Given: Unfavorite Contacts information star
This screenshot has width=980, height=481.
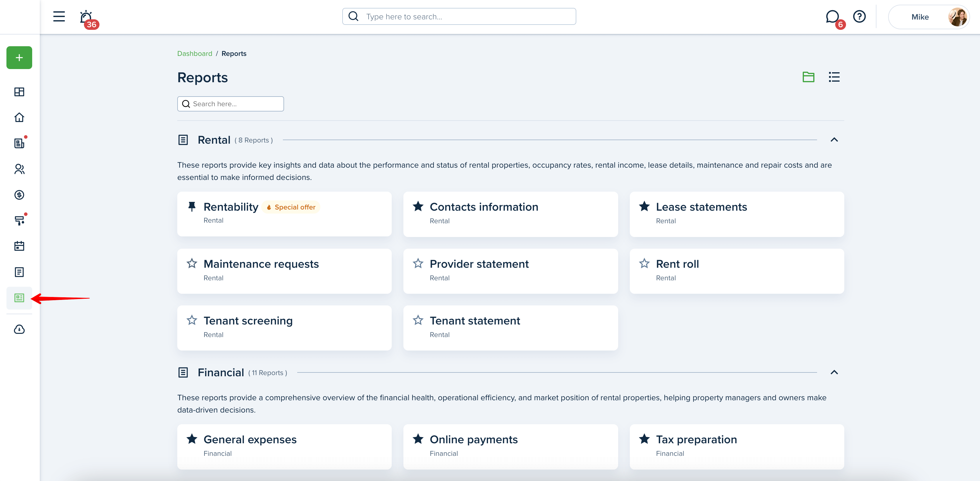Looking at the screenshot, I should [x=418, y=206].
